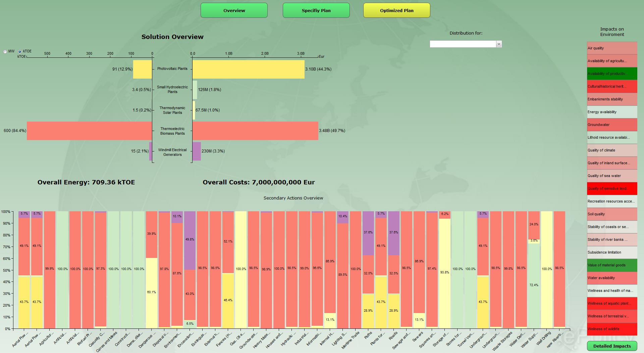Select Energy availability impact
The width and height of the screenshot is (644, 353).
(x=612, y=112)
